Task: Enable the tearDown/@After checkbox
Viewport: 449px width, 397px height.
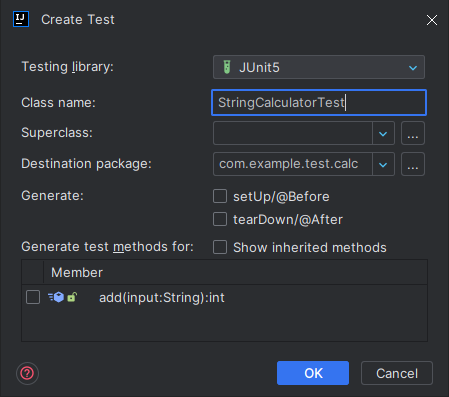Action: tap(220, 219)
